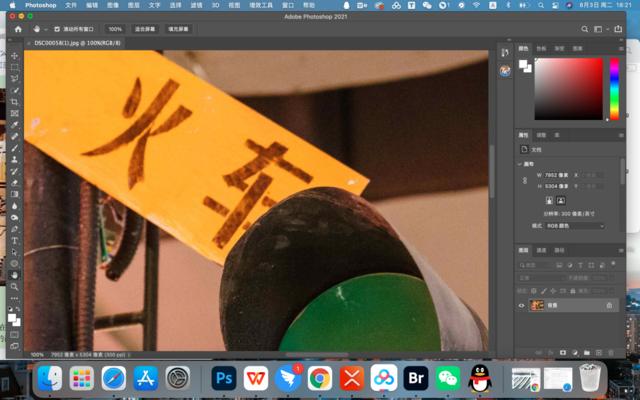Click the 适合屏幕 button
This screenshot has width=640, height=400.
[145, 29]
